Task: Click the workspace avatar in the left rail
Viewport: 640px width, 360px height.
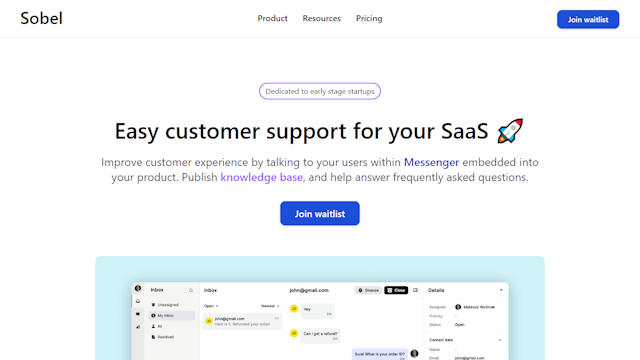Action: [138, 288]
